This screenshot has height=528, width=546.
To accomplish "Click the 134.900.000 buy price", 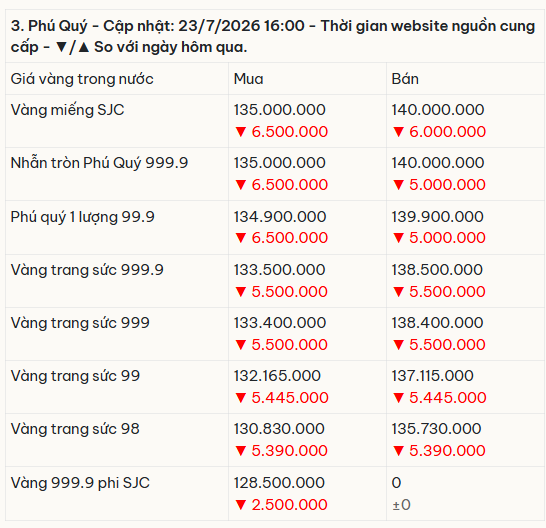I will point(280,217).
